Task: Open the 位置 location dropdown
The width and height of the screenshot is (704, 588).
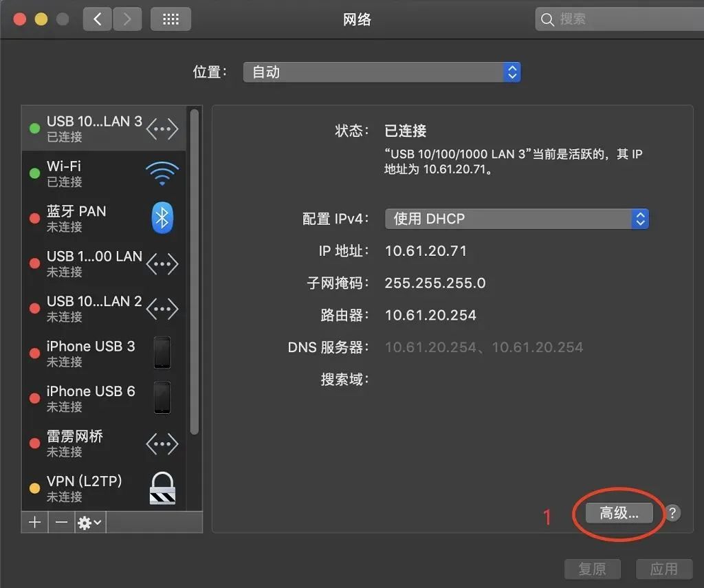Action: (382, 72)
